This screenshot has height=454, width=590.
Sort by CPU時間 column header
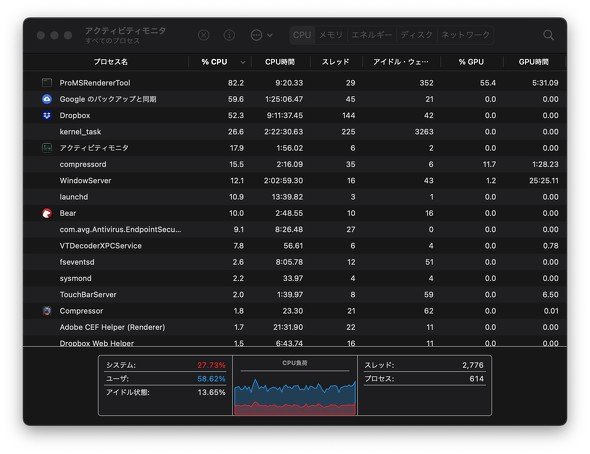click(x=280, y=62)
